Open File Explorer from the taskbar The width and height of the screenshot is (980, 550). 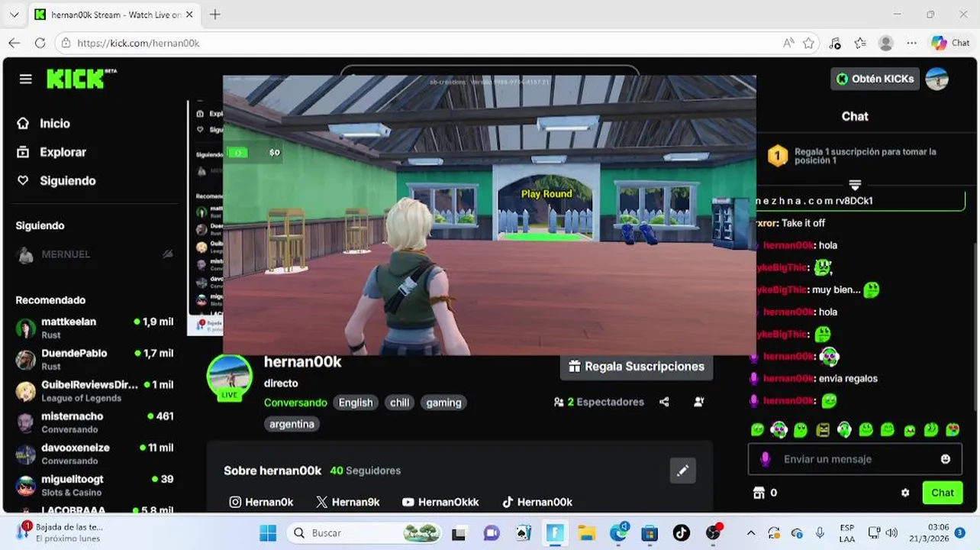click(586, 532)
